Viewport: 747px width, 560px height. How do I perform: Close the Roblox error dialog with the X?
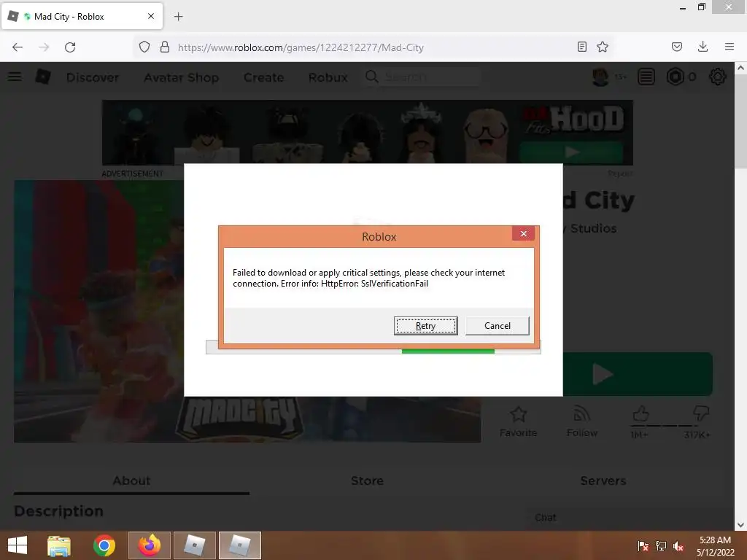[523, 233]
